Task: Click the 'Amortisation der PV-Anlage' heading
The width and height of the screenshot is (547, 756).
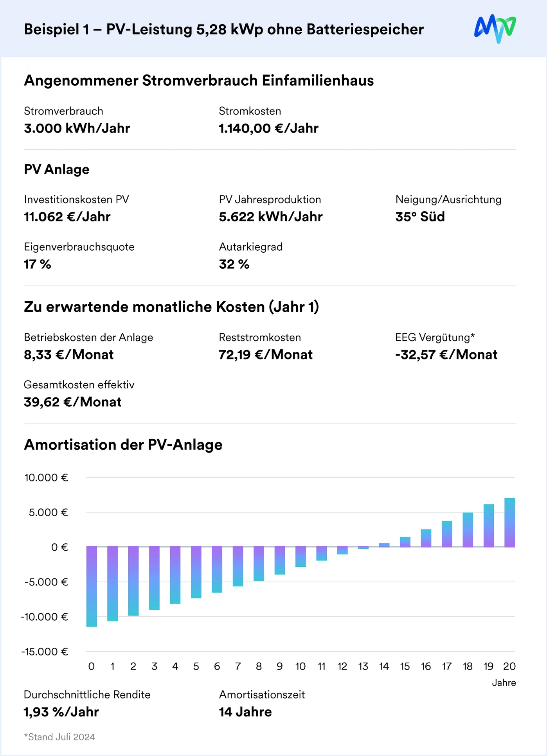Action: [123, 445]
